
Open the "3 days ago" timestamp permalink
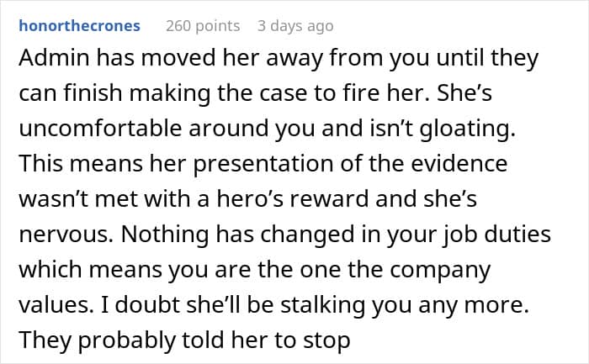coord(295,25)
